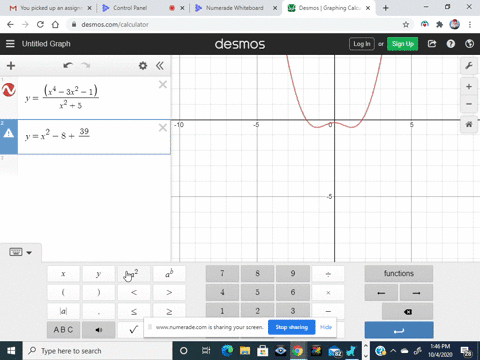480x360 pixels.
Task: Expand the keypad options dropdown arrow
Action: pos(29,253)
